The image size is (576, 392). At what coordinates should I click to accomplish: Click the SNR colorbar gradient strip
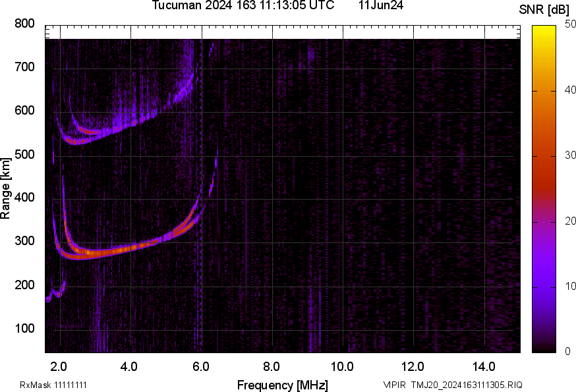point(544,189)
